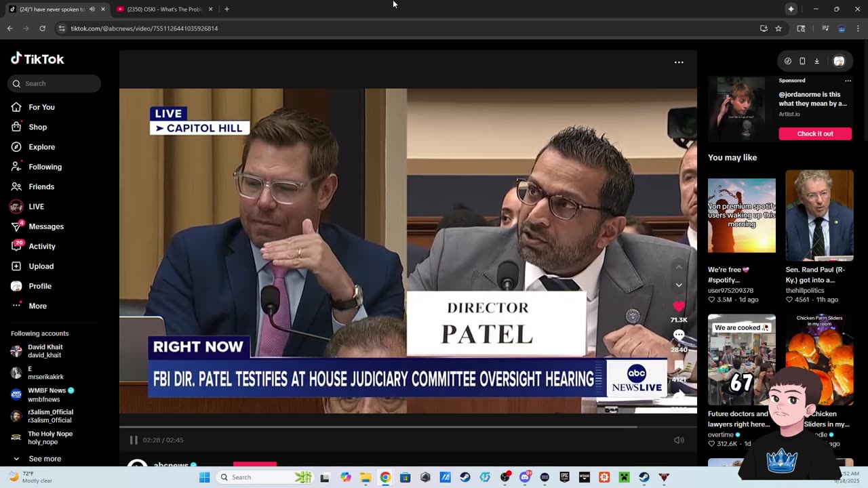Mute the TikTok tab audio icon
The width and height of the screenshot is (868, 488).
(x=92, y=9)
